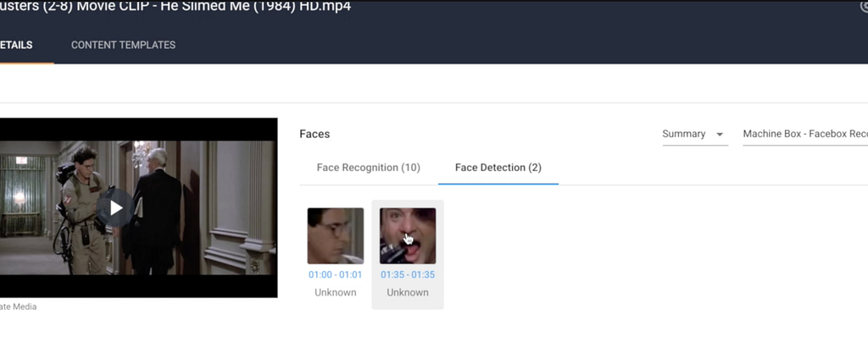The width and height of the screenshot is (868, 354).
Task: Switch to the Face Recognition (10) tab
Action: click(x=369, y=168)
